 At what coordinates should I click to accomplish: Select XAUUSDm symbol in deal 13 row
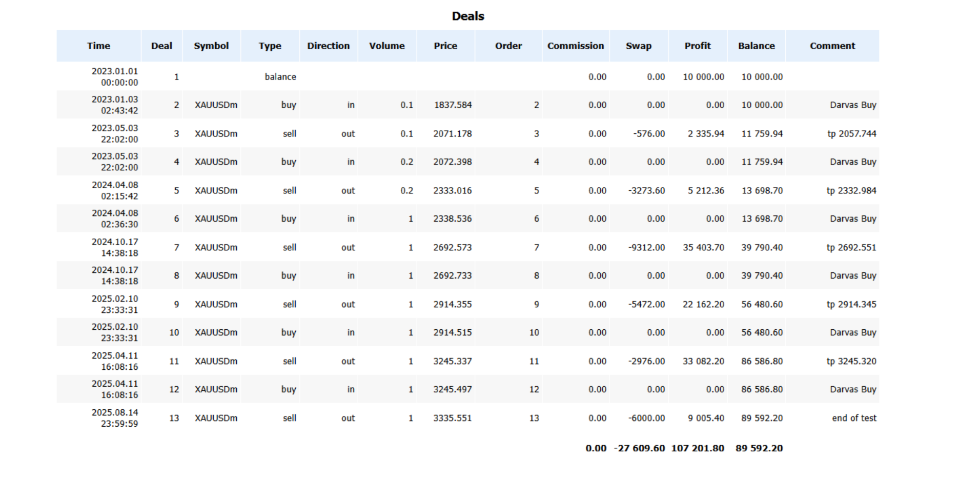[x=216, y=419]
